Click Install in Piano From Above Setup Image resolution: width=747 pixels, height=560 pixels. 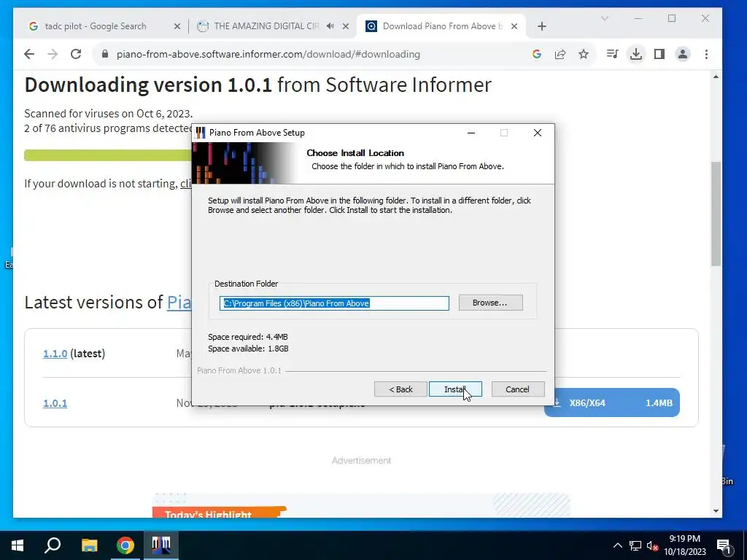pos(455,389)
